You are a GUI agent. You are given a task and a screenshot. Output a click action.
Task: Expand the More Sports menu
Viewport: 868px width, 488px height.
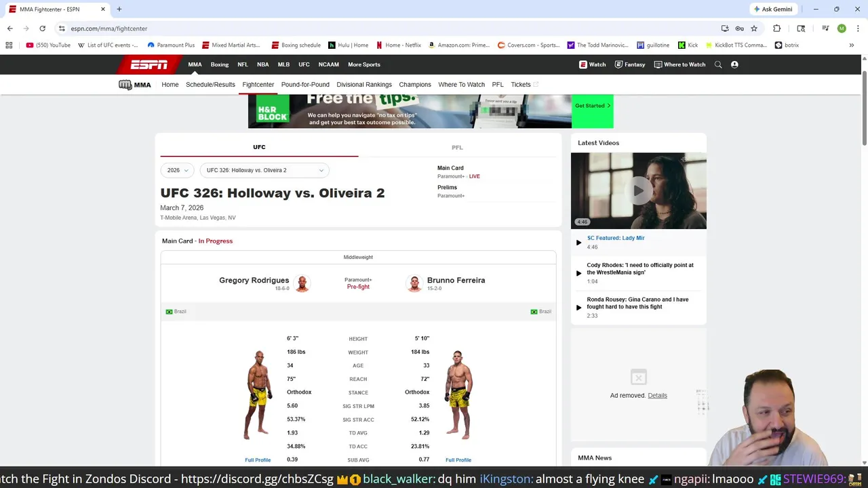point(364,64)
